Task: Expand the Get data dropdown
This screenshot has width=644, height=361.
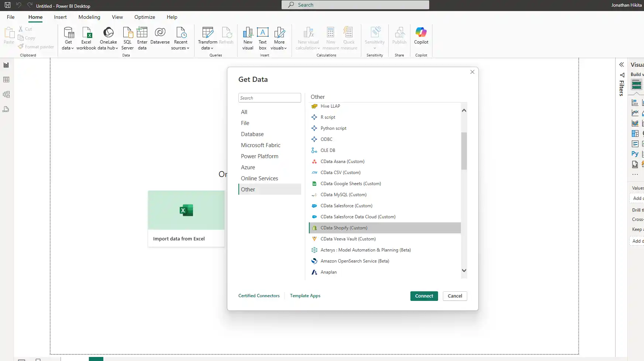Action: point(68,48)
